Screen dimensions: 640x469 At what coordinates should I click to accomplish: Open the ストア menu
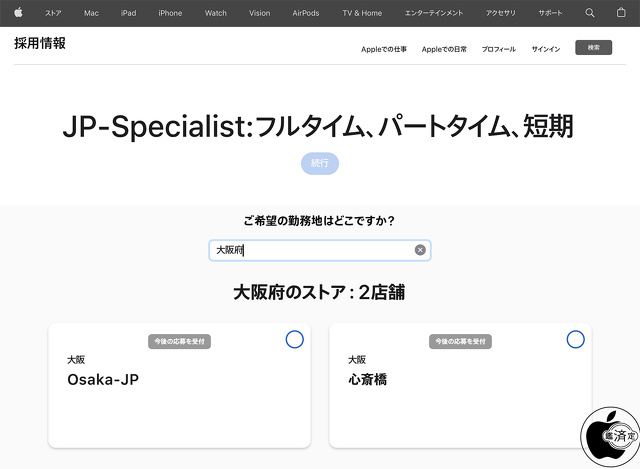point(53,13)
